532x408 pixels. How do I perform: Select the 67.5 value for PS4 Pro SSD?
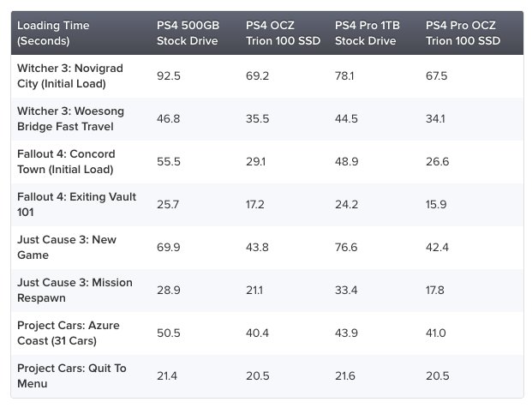pyautogui.click(x=436, y=75)
